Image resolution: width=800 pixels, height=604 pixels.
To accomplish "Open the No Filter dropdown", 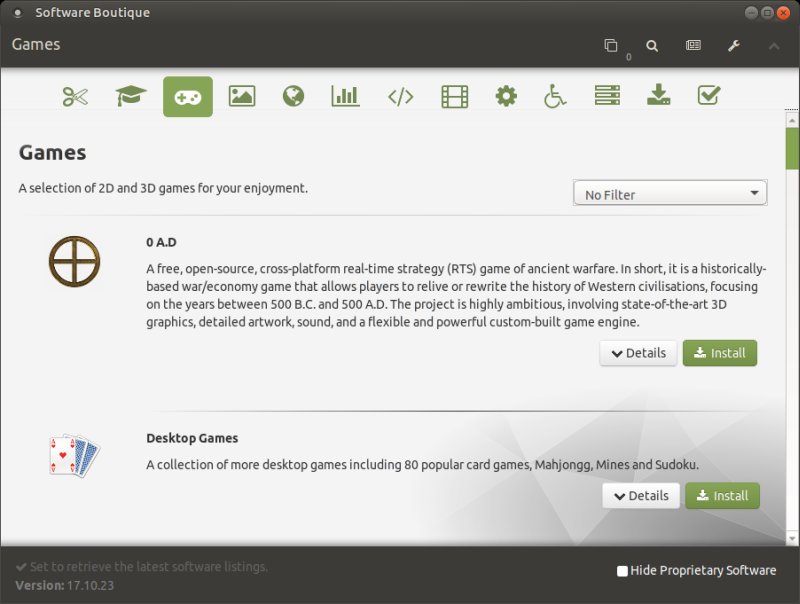I will pyautogui.click(x=670, y=193).
